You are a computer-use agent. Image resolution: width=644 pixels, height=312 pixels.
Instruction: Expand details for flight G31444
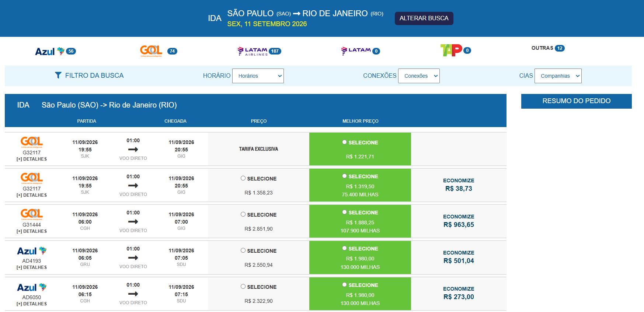[x=32, y=231]
